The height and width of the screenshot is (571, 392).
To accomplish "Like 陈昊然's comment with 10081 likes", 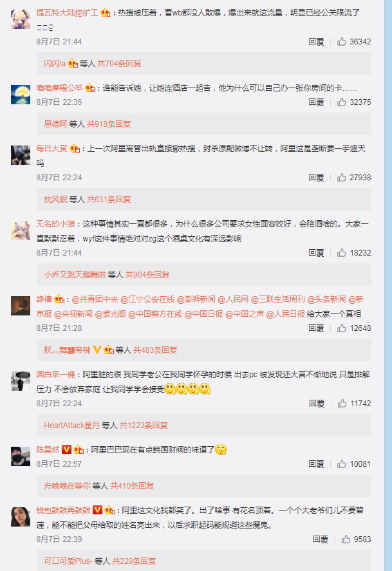I will coord(341,463).
